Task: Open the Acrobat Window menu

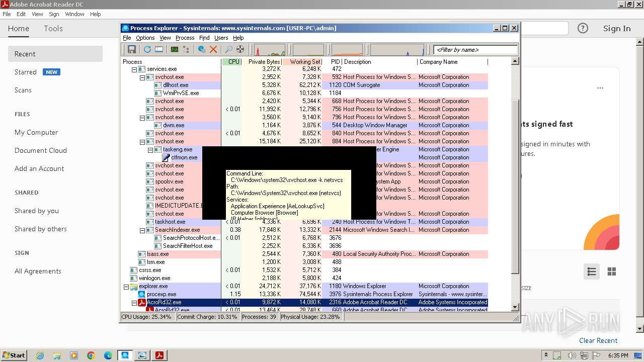Action: point(74,14)
